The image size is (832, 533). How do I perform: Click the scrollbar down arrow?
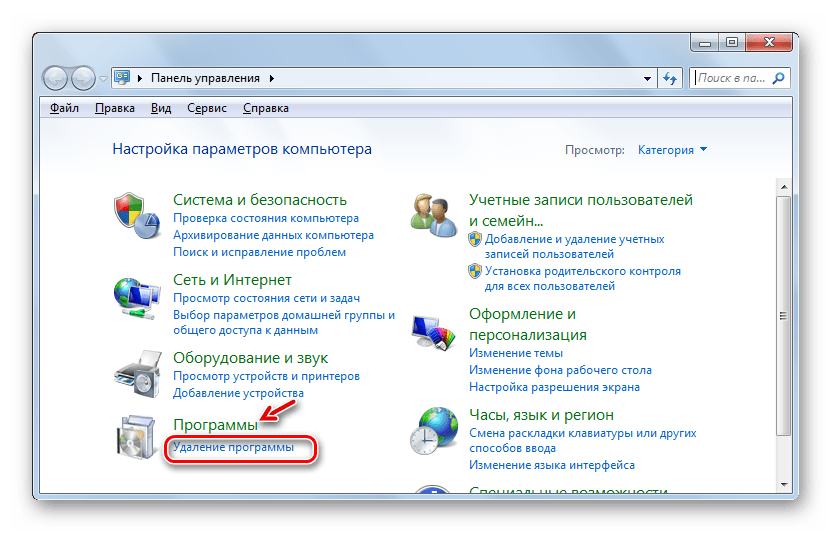click(x=784, y=485)
